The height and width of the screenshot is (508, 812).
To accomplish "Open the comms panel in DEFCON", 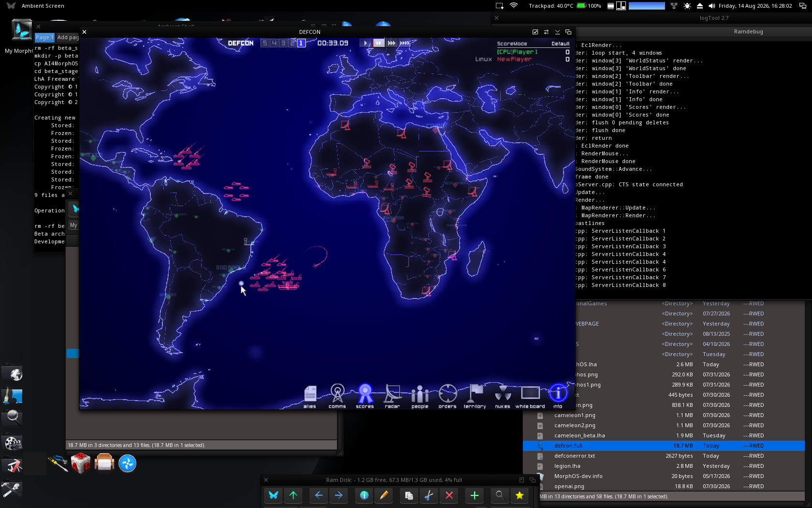I will tap(337, 396).
